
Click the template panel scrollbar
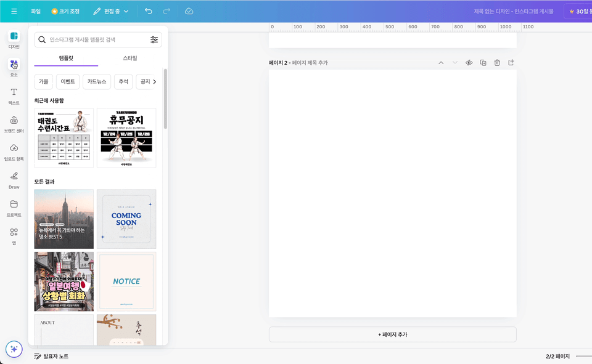click(165, 99)
